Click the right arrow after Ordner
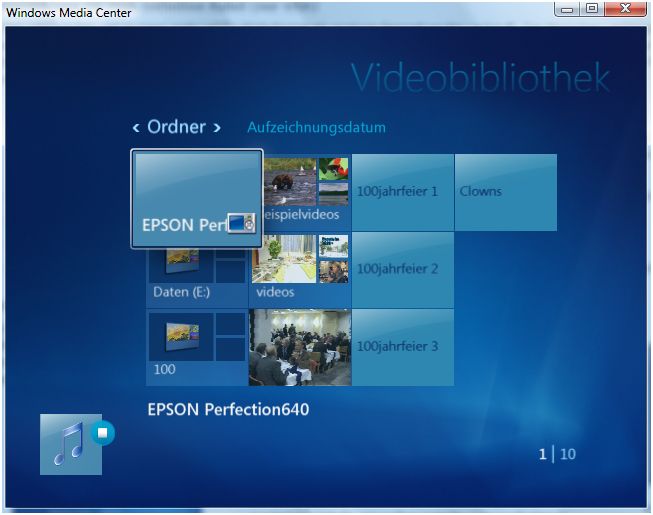The image size is (653, 515). click(x=217, y=128)
